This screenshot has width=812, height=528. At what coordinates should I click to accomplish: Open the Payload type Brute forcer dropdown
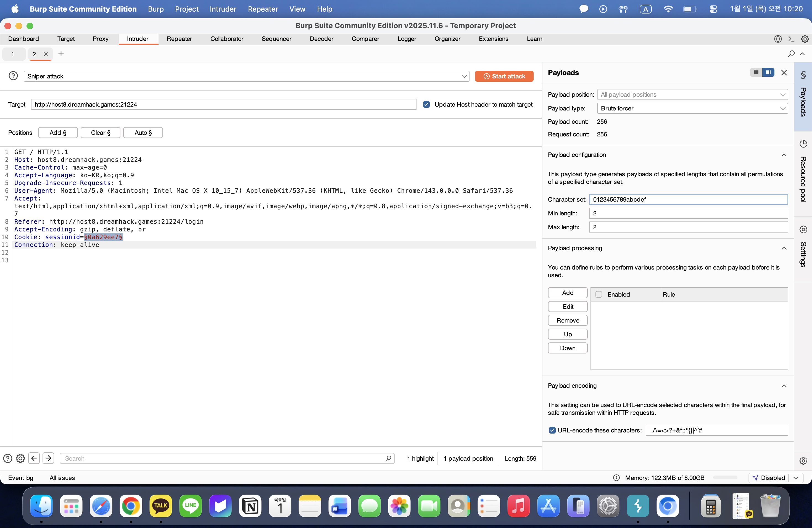[692, 108]
